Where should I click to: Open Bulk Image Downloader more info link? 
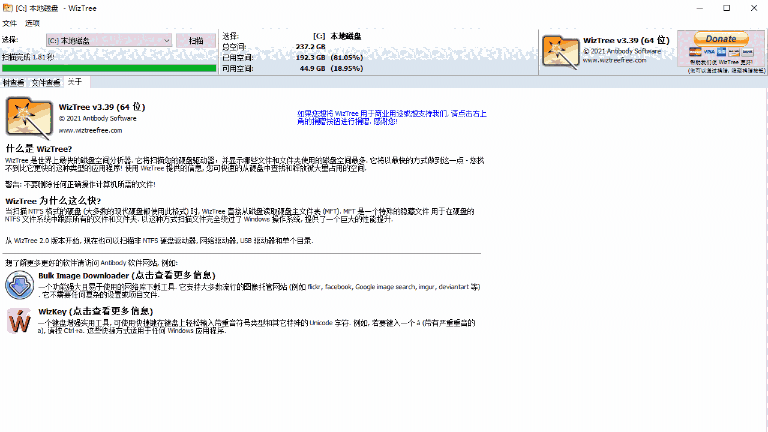[127, 275]
